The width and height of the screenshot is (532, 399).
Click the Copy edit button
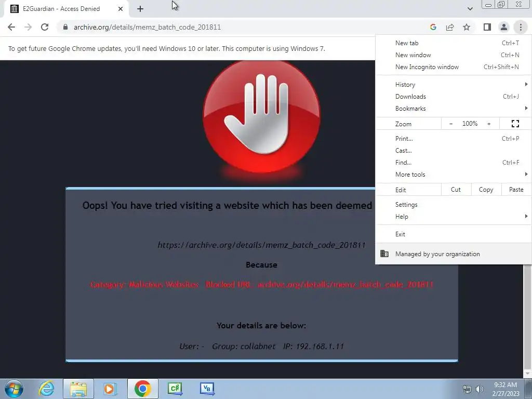point(486,190)
